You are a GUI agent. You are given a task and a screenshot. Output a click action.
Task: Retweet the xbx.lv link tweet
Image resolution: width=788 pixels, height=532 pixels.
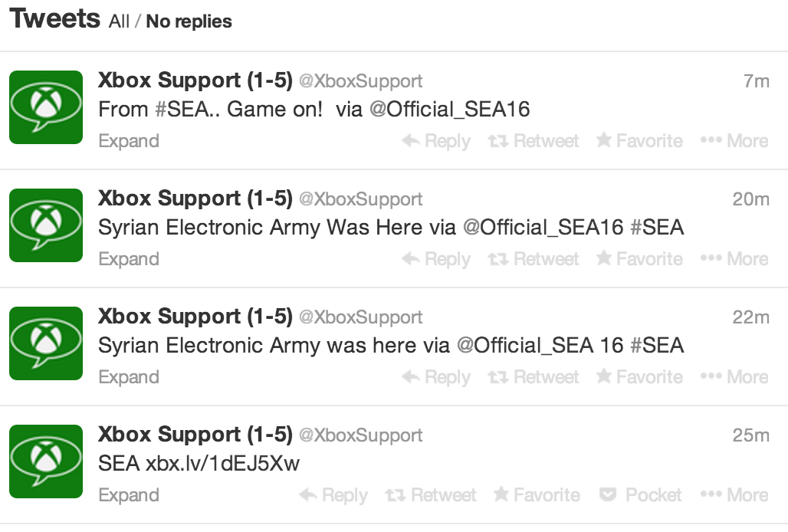[430, 495]
